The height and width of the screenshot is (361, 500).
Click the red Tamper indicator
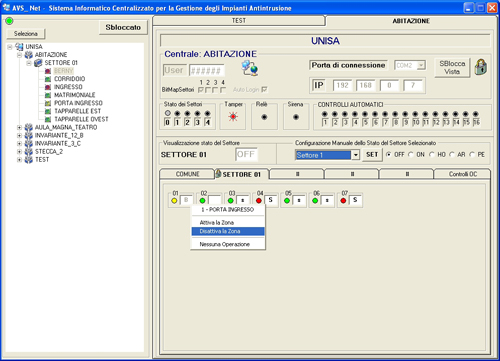[233, 117]
